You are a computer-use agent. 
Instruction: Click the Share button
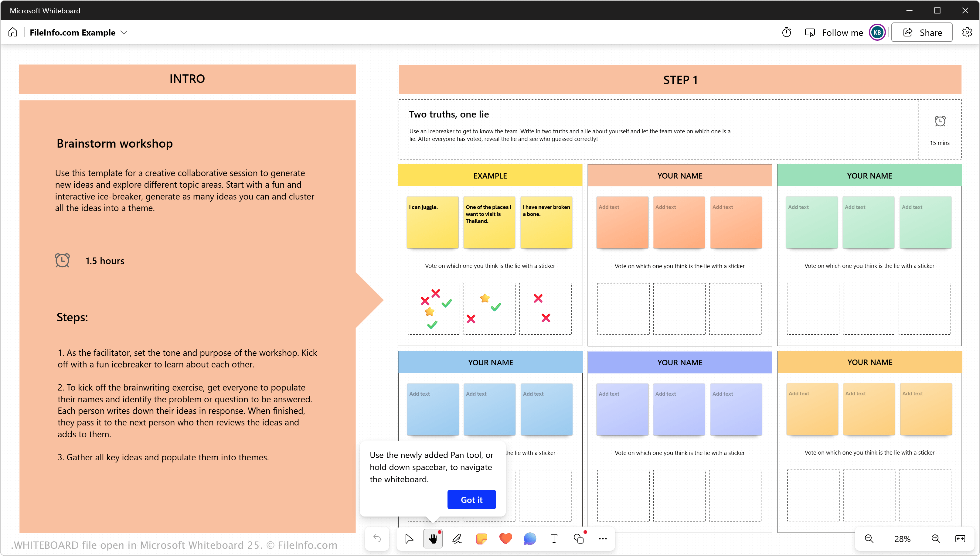point(922,32)
